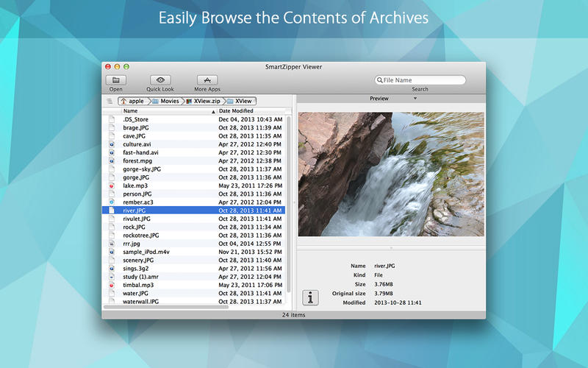Click the Open folder toolbar icon
This screenshot has height=368, width=588.
(116, 80)
